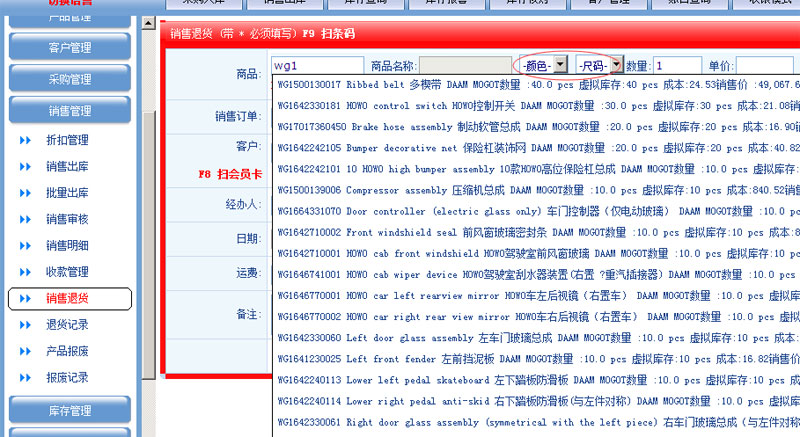Image resolution: width=800 pixels, height=437 pixels.
Task: Select suggestion WG1642330181 HOWO control switch
Action: click(x=536, y=106)
